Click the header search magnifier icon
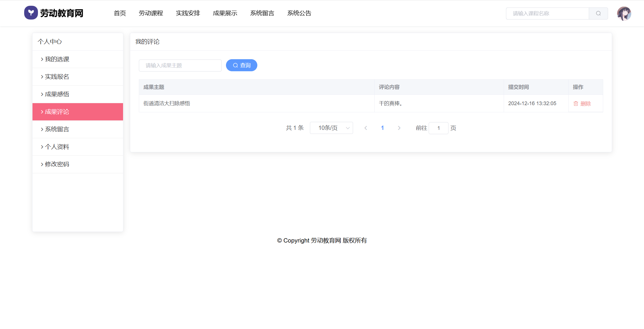The width and height of the screenshot is (644, 329). [x=598, y=14]
